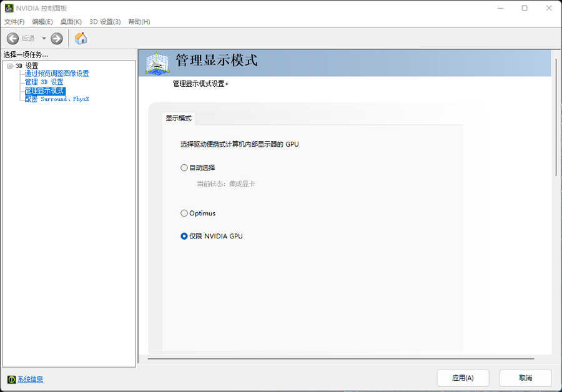Click the 系统信息 info icon
This screenshot has height=392, width=562.
coord(11,379)
